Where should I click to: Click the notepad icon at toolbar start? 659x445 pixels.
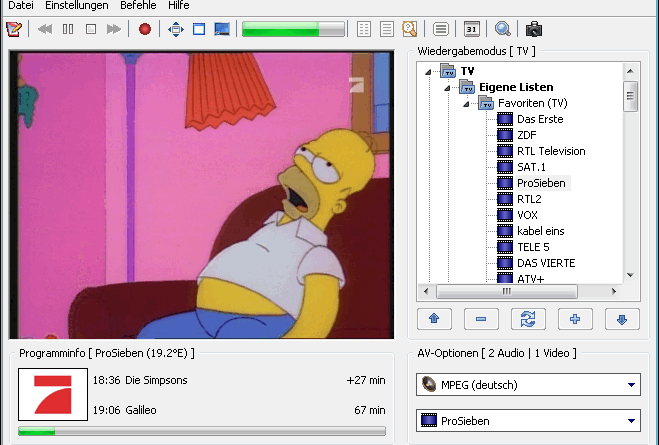(13, 29)
